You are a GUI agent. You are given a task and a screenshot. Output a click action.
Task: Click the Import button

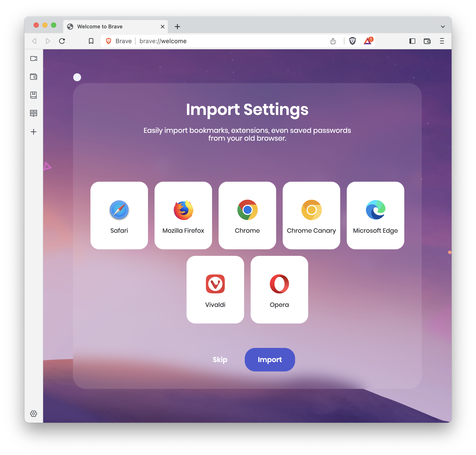[x=270, y=359]
